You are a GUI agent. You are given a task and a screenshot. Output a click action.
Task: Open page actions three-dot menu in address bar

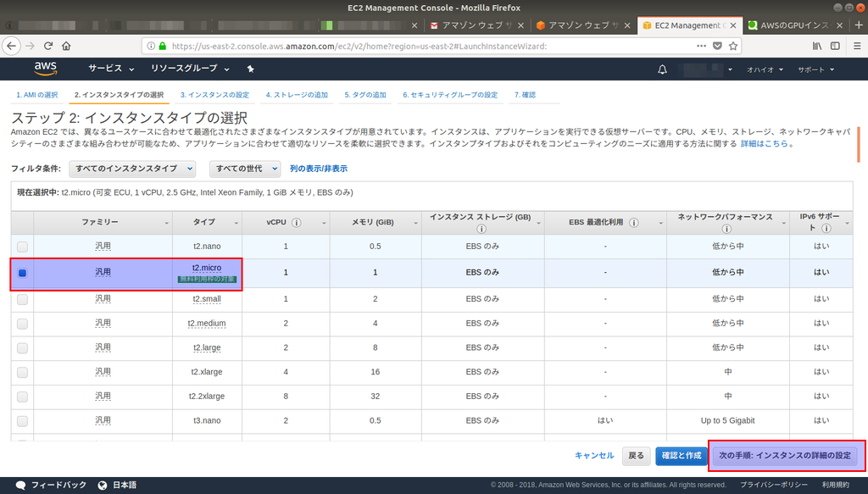click(701, 46)
